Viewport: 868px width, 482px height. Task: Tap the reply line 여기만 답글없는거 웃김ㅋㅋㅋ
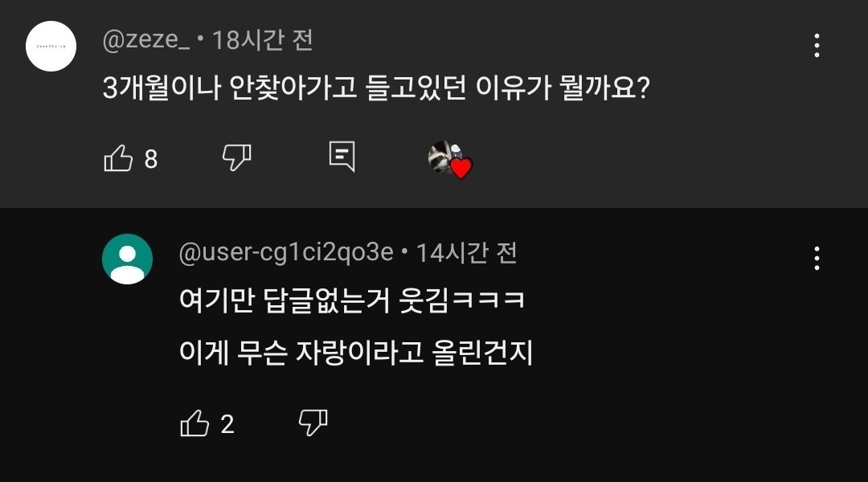pos(352,302)
